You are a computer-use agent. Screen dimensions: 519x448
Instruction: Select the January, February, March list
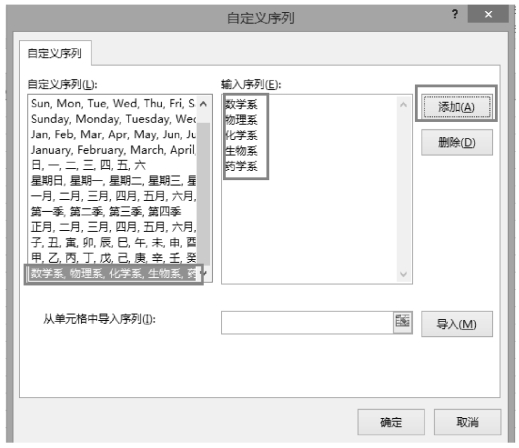(113, 150)
